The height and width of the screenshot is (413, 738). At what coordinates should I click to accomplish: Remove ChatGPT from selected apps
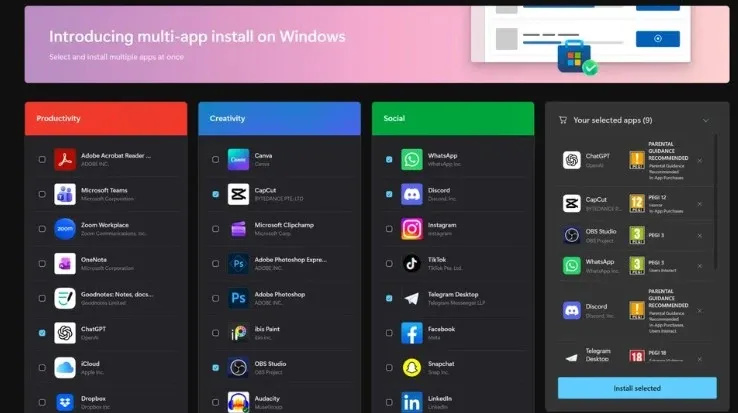(x=700, y=161)
